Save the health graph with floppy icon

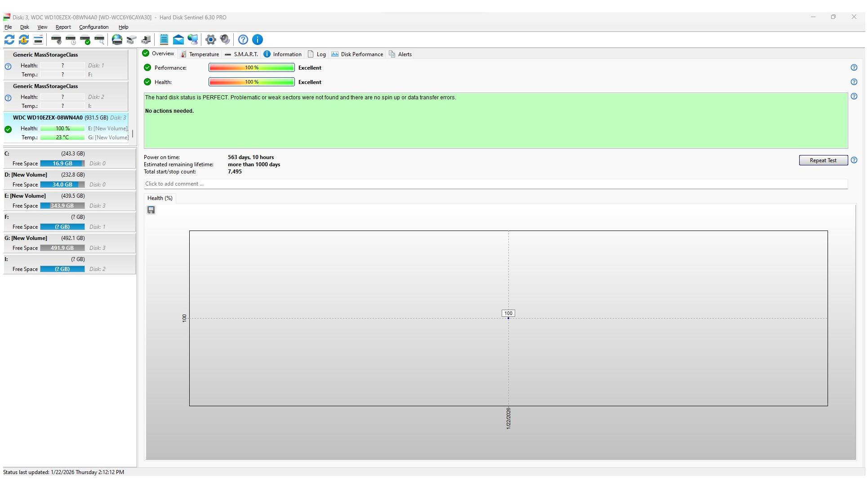coord(151,210)
